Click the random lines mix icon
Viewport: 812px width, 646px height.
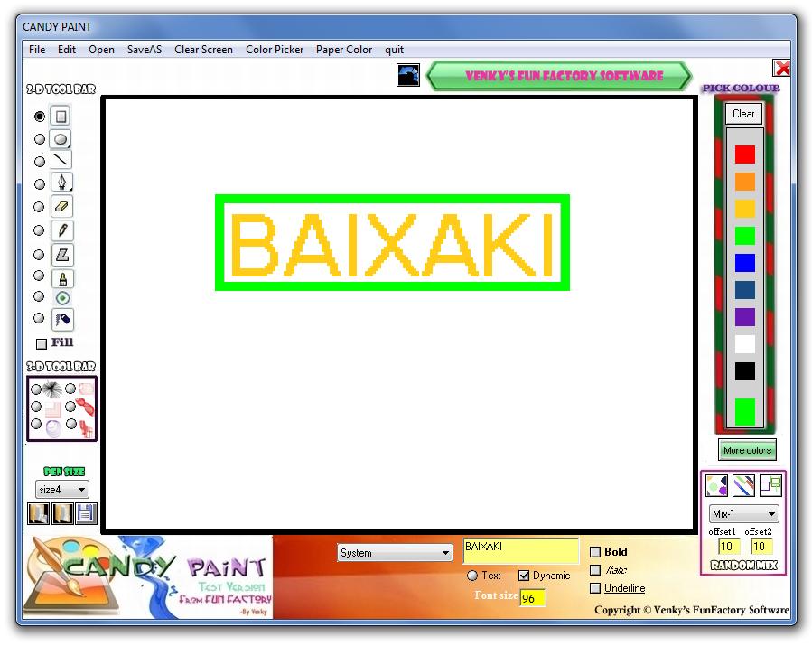tap(743, 486)
